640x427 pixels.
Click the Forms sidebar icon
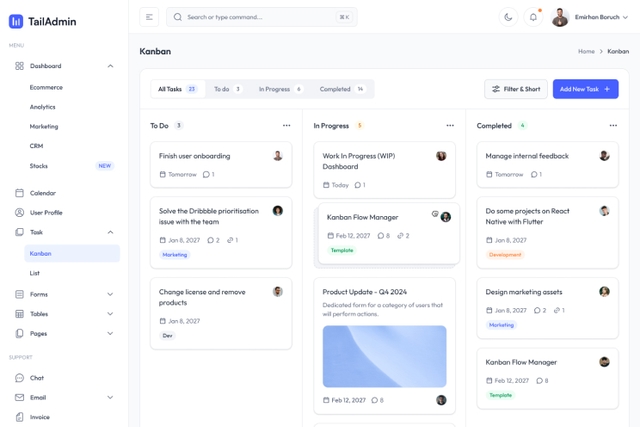point(19,294)
